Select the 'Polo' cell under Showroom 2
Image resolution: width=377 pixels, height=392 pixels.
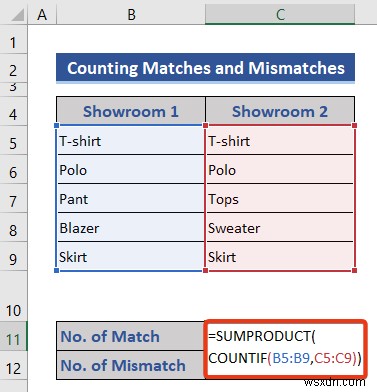click(280, 169)
